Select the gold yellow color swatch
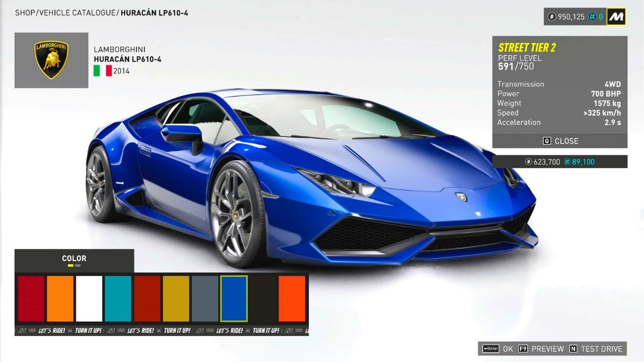This screenshot has width=644, height=362. [176, 299]
